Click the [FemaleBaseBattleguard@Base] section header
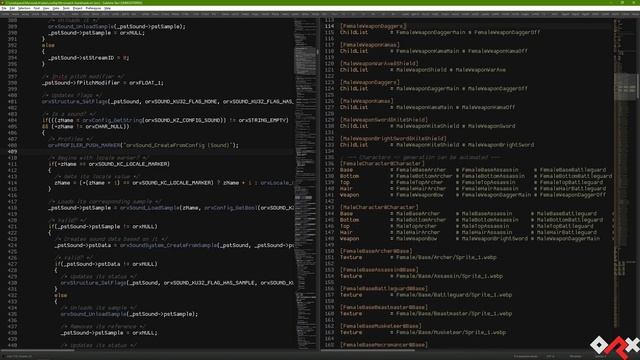 384,289
